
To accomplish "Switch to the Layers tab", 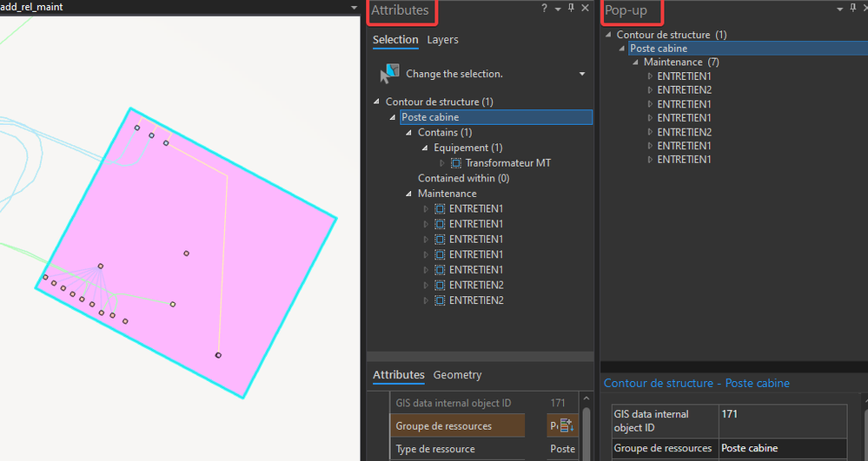I will tap(442, 40).
